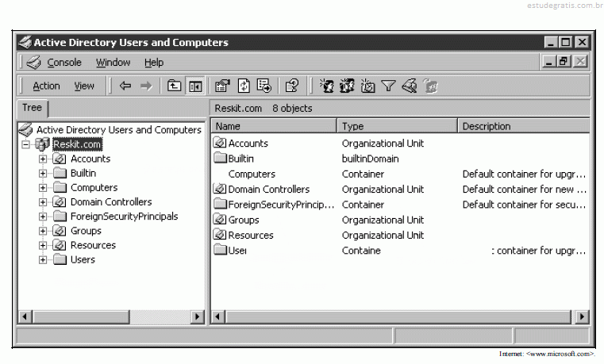
Task: Sort list by the Type column header
Action: (x=397, y=126)
